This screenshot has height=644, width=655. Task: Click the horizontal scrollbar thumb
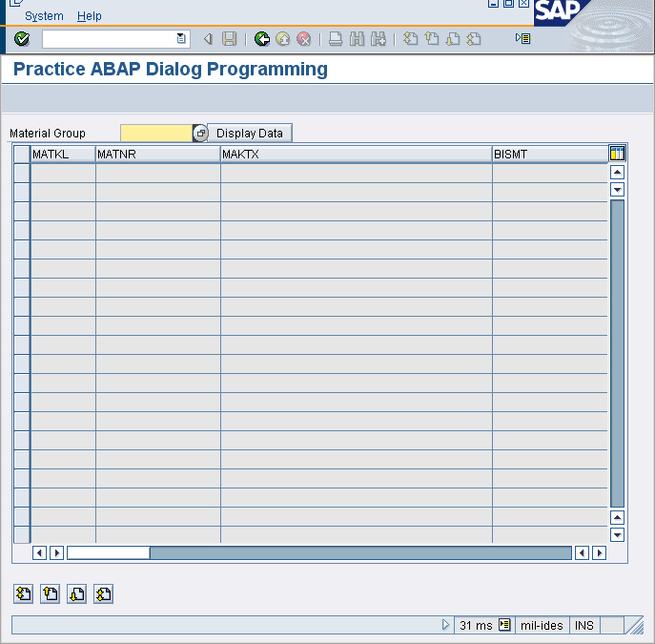tap(108, 552)
